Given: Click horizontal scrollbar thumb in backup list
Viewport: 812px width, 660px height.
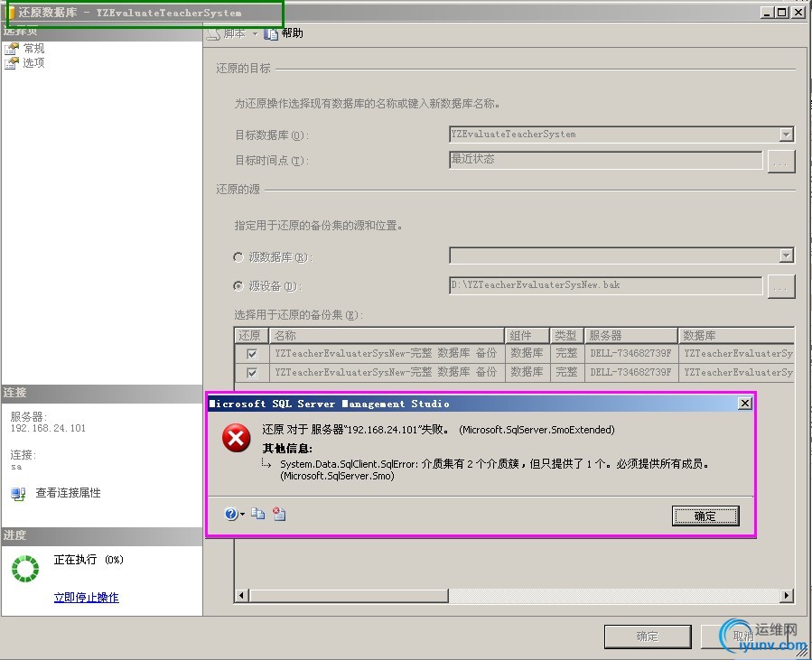Looking at the screenshot, I should coord(349,596).
